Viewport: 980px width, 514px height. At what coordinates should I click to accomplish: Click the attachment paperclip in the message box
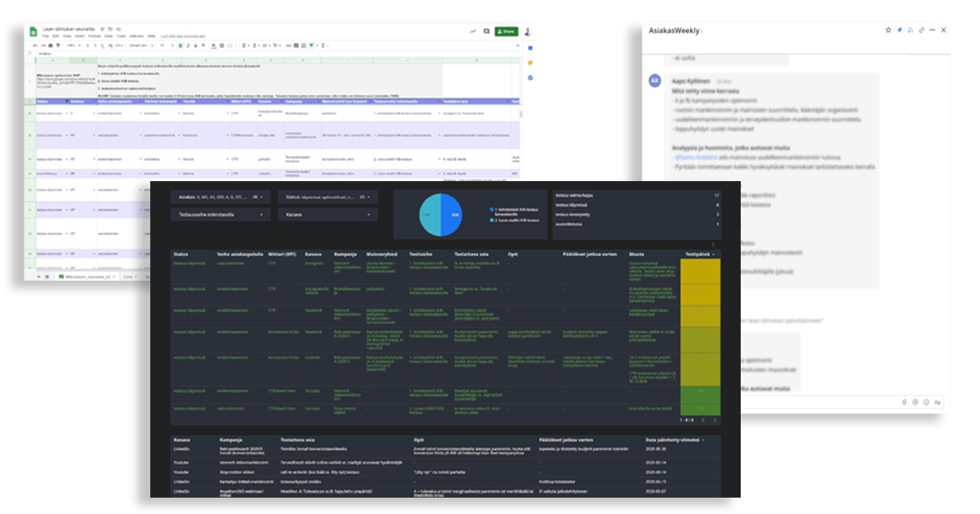tap(904, 402)
